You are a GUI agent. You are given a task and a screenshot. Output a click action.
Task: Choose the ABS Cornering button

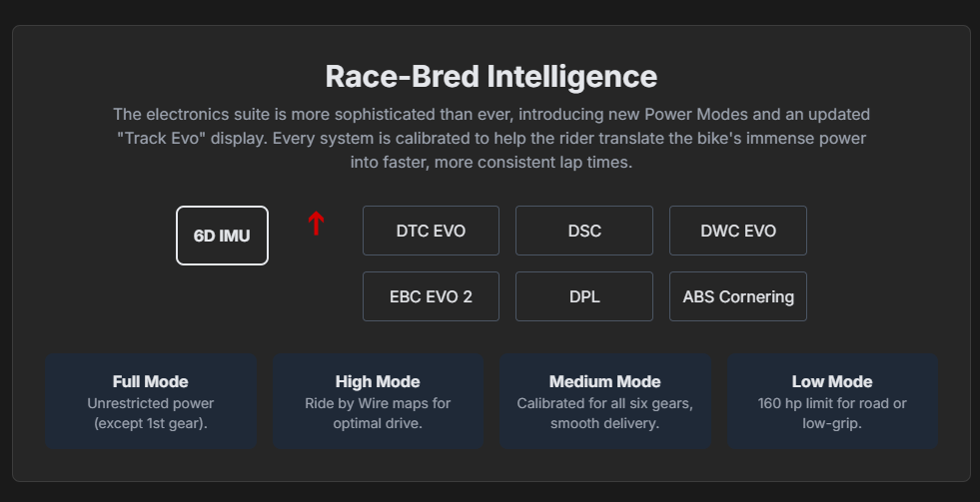coord(738,296)
